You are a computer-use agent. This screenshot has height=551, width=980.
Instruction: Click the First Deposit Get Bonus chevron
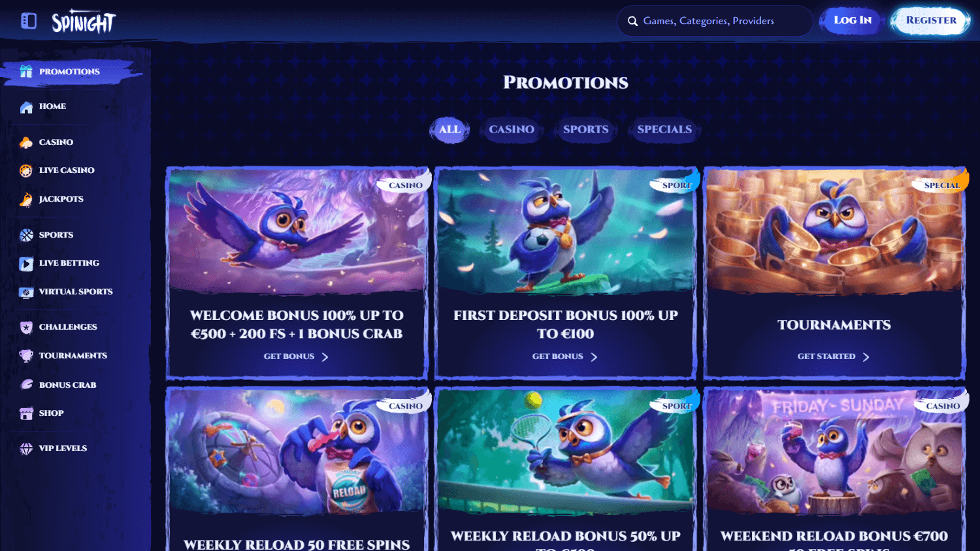pyautogui.click(x=593, y=357)
